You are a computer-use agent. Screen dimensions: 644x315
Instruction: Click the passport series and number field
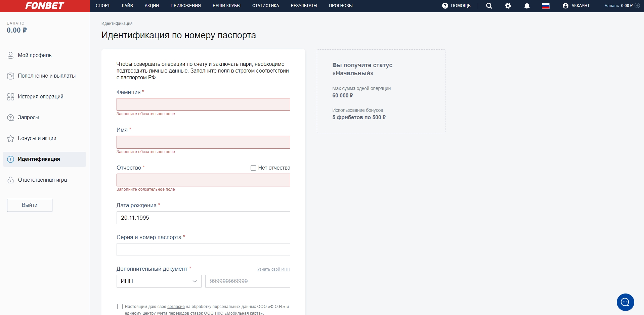pyautogui.click(x=203, y=250)
